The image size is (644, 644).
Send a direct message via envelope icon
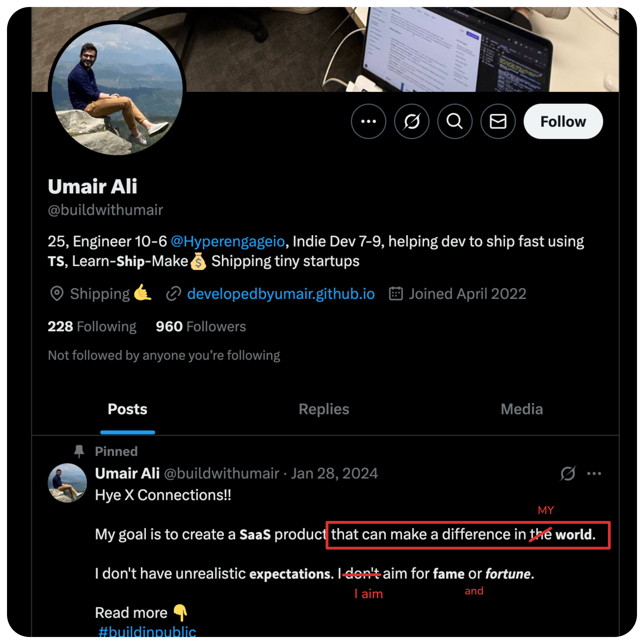pyautogui.click(x=498, y=121)
